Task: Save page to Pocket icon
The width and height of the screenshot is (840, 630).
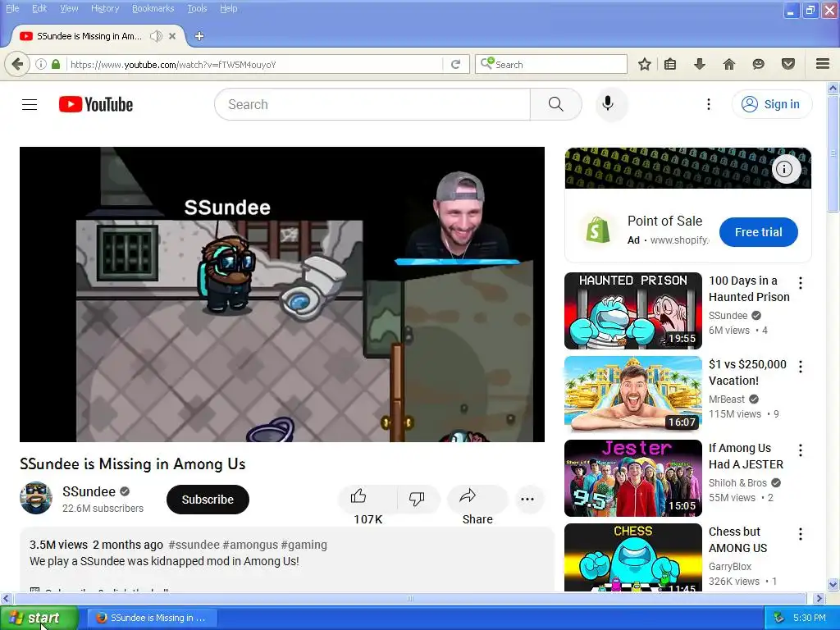Action: (x=787, y=64)
